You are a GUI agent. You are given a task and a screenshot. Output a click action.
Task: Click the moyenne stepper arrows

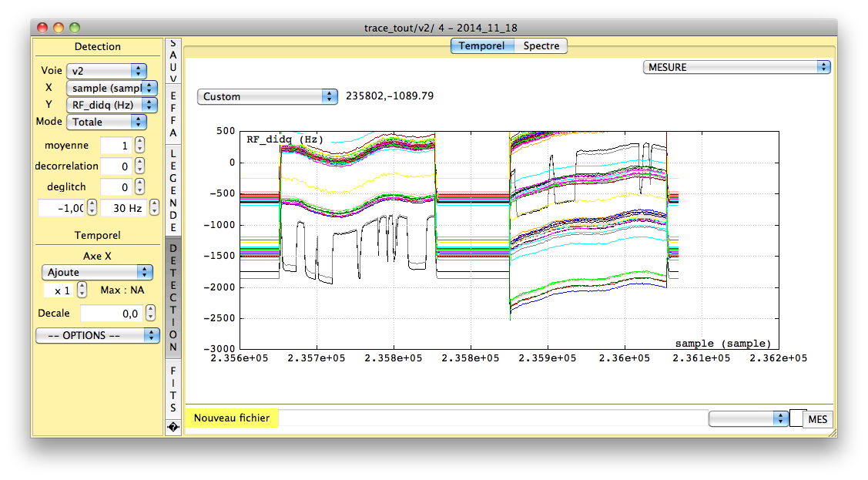(139, 146)
